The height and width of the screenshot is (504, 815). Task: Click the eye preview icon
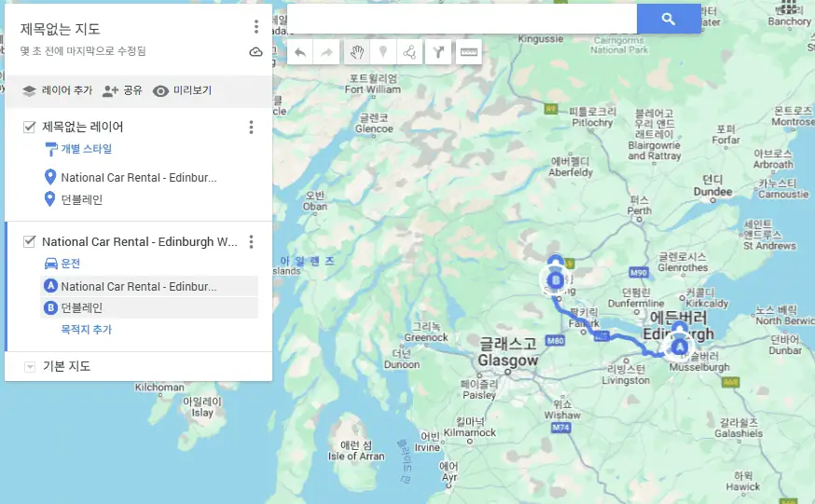(x=160, y=91)
